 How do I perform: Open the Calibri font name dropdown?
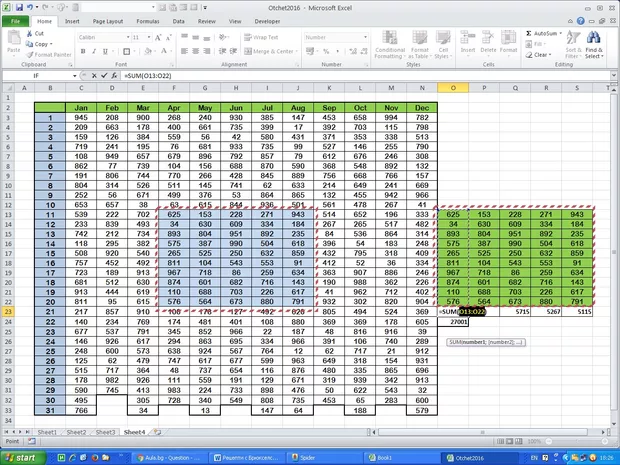pos(128,37)
